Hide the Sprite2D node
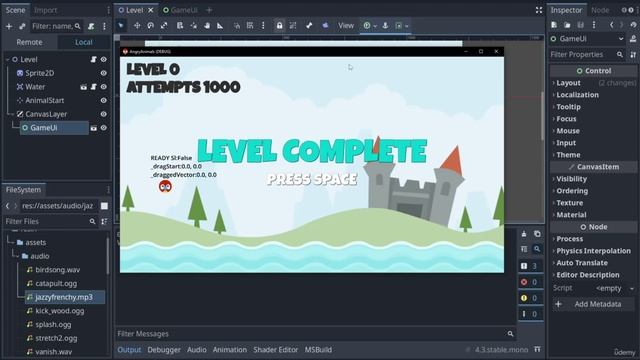This screenshot has width=640, height=360. point(104,73)
